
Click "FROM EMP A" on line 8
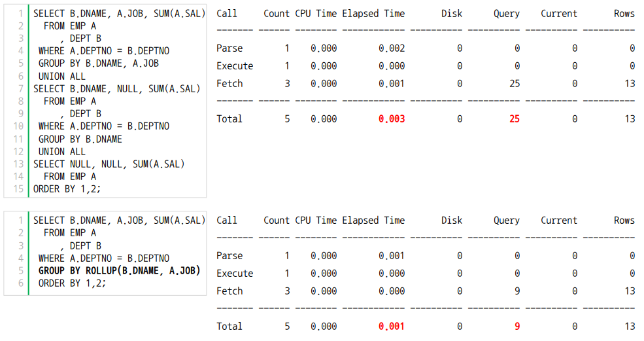tap(70, 101)
